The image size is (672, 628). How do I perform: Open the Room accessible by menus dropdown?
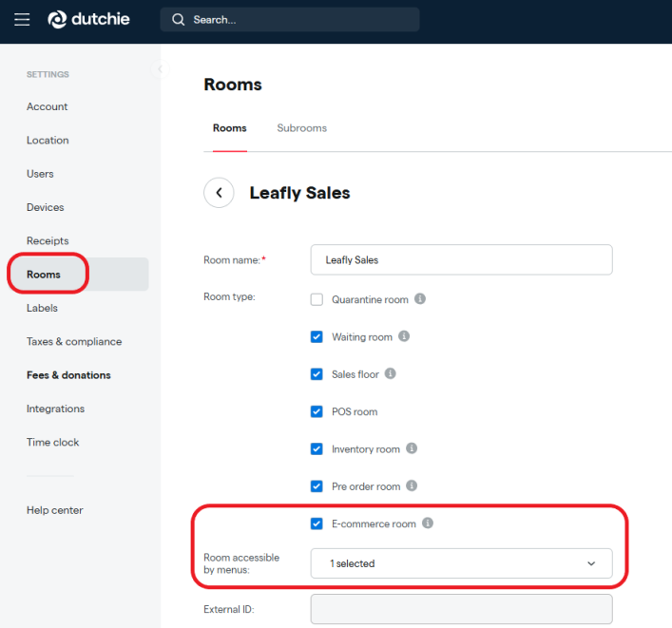tap(462, 563)
